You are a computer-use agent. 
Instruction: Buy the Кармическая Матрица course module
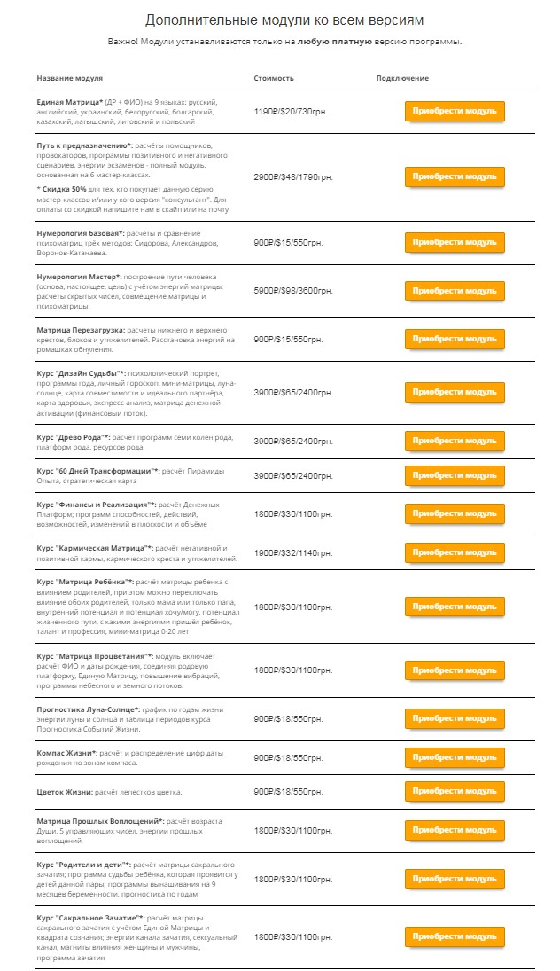click(455, 552)
